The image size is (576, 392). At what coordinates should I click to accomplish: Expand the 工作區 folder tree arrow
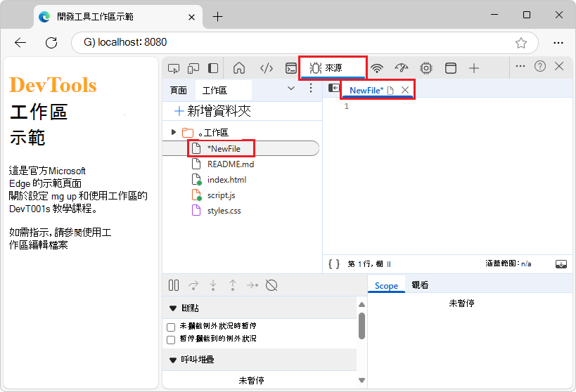tap(174, 132)
